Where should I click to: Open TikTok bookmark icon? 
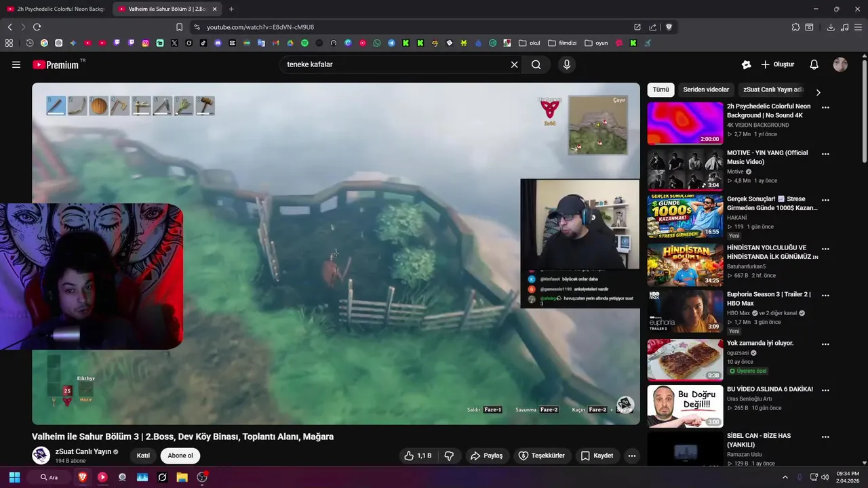203,43
